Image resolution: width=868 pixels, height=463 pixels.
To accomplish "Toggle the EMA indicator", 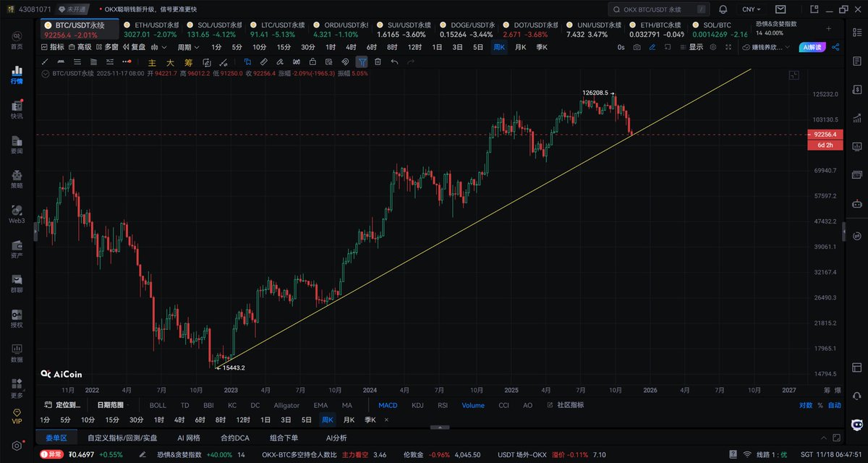I will 320,405.
